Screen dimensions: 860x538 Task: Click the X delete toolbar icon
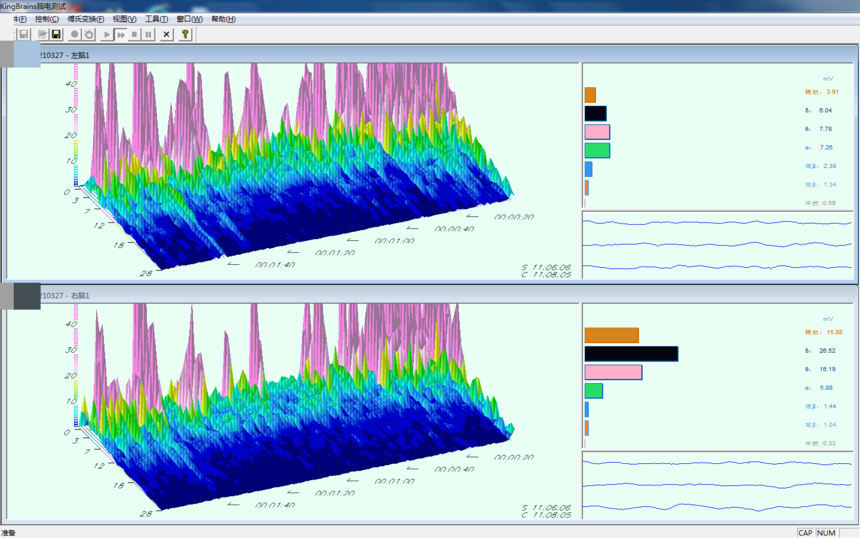(167, 35)
